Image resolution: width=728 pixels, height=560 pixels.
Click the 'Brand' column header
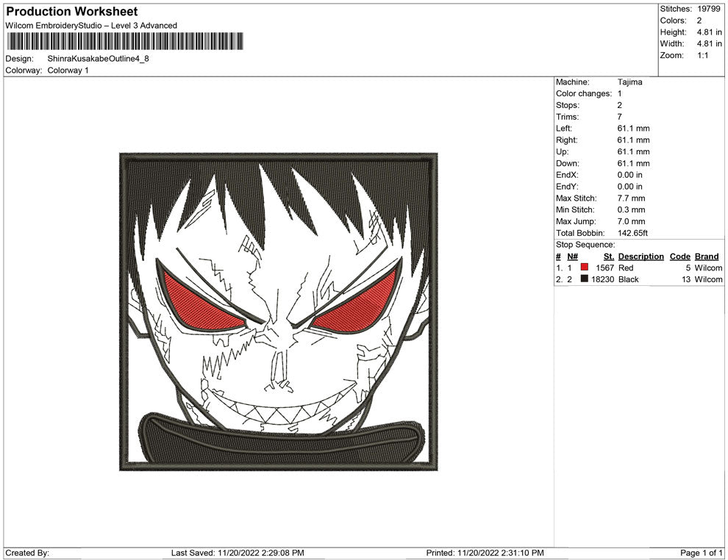(x=707, y=256)
